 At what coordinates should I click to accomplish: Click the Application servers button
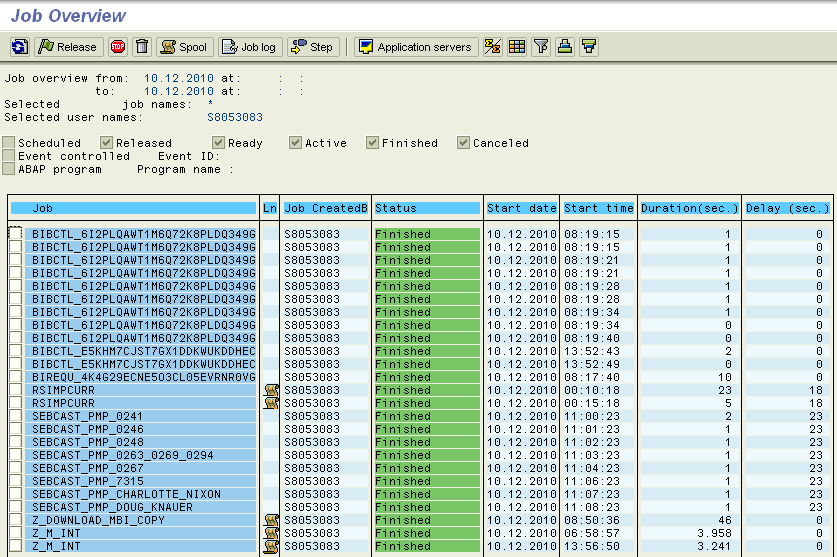point(416,47)
